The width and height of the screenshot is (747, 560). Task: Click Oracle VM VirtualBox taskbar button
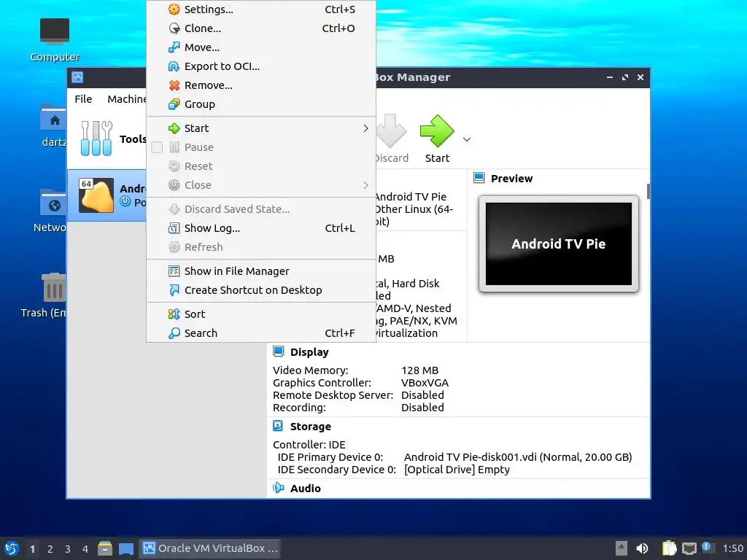coord(210,548)
